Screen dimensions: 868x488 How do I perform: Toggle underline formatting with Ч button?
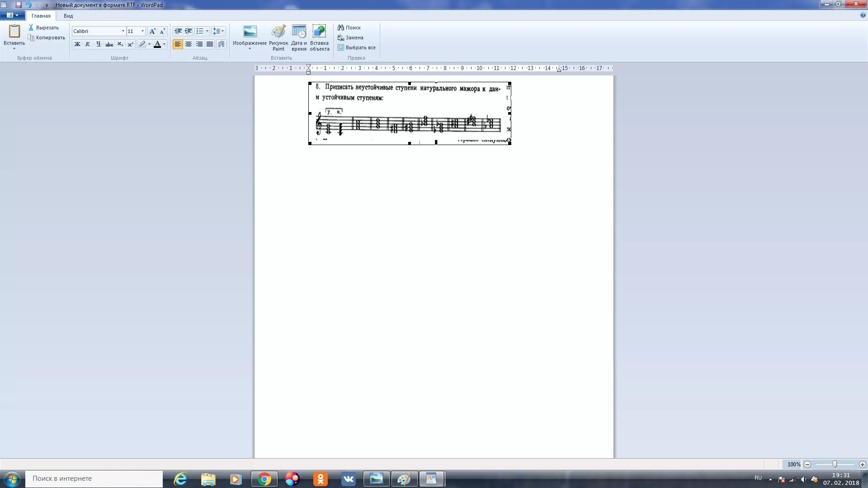pyautogui.click(x=97, y=44)
